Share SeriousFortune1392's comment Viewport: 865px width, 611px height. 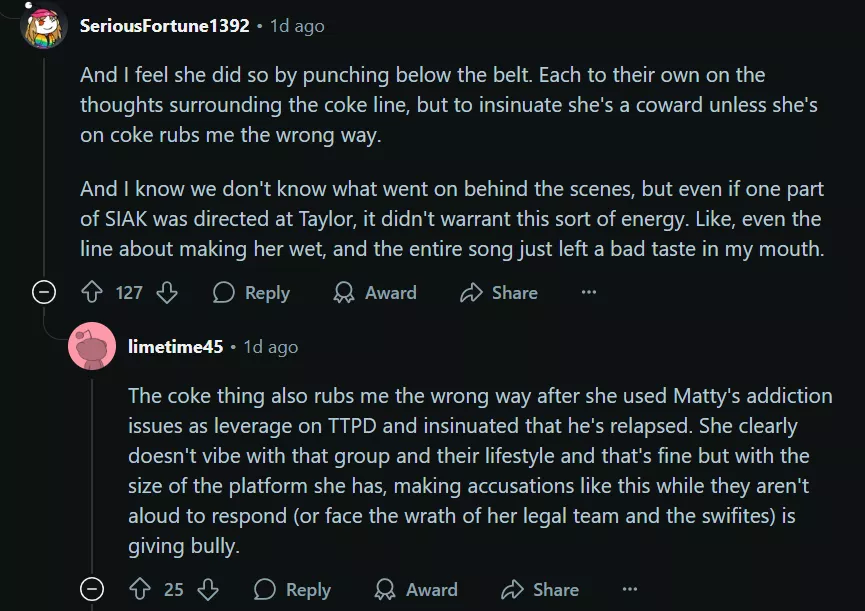click(x=498, y=293)
